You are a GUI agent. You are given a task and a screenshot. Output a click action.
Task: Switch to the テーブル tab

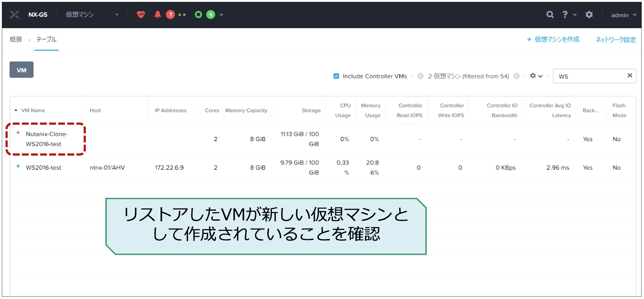pos(46,39)
